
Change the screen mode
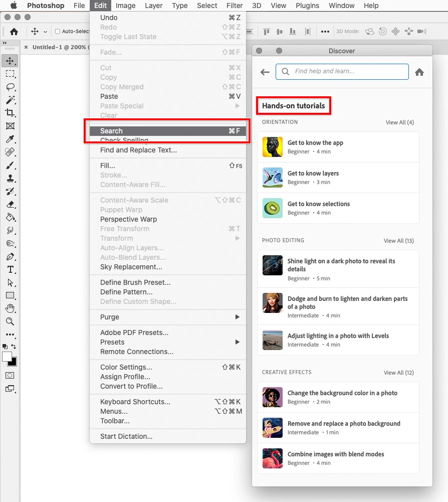[x=10, y=389]
